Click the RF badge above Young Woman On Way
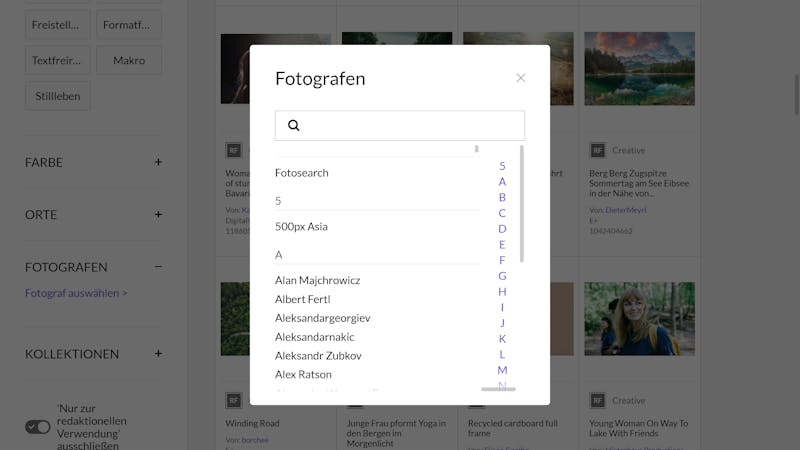This screenshot has height=450, width=800. (597, 401)
